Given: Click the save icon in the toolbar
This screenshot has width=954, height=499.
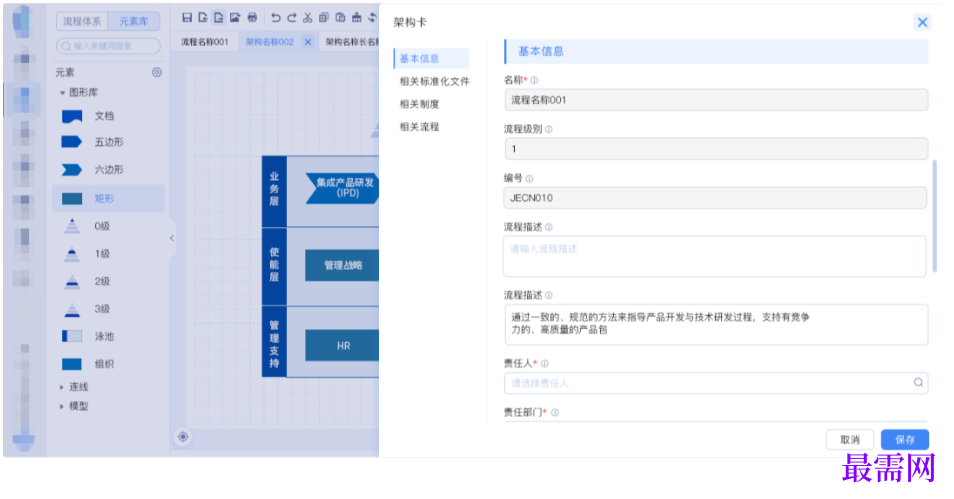Looking at the screenshot, I should (187, 18).
